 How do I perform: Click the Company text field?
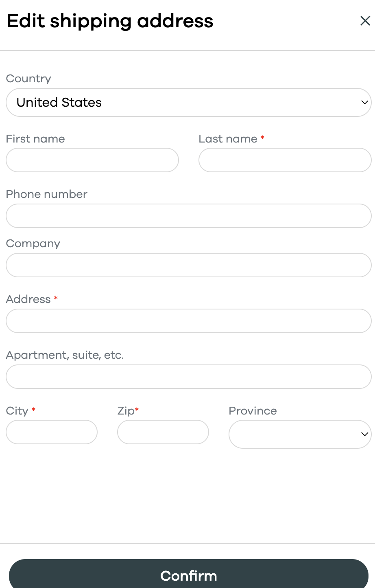coord(188,265)
